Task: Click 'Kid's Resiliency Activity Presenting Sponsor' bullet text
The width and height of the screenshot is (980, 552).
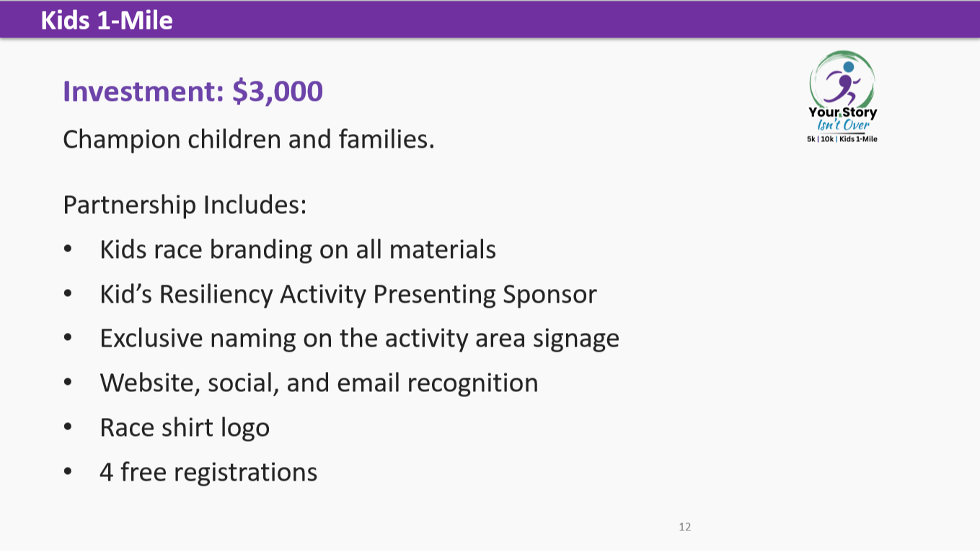Action: (x=348, y=294)
